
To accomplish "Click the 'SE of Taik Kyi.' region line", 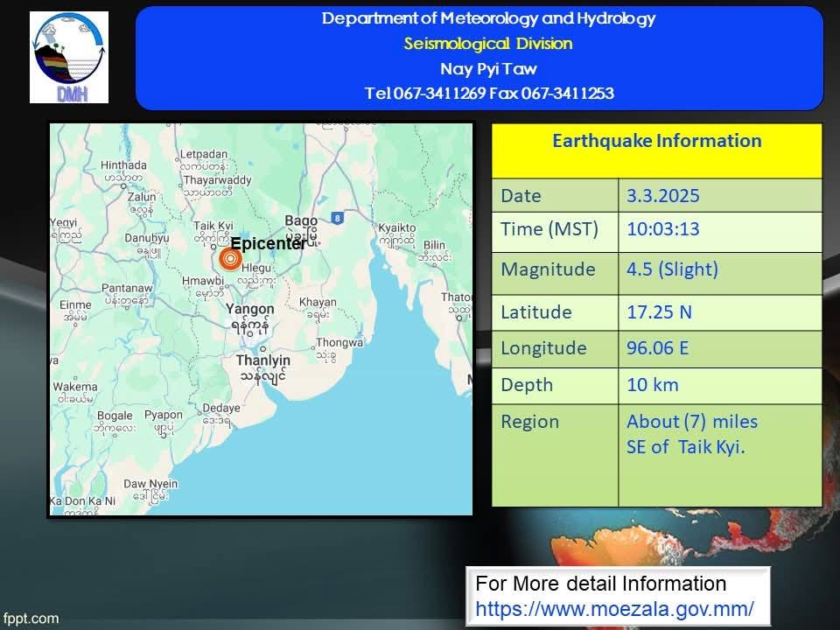I will point(686,447).
